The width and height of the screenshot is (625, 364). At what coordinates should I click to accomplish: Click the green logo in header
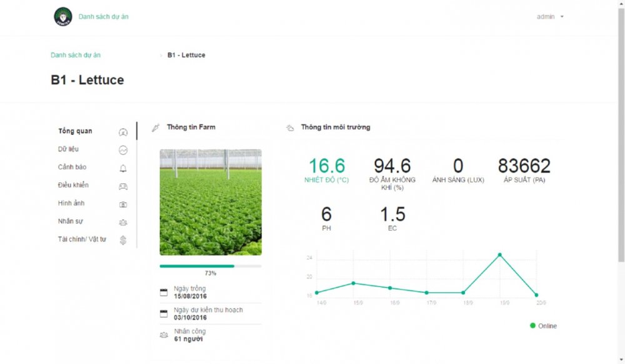tap(63, 17)
